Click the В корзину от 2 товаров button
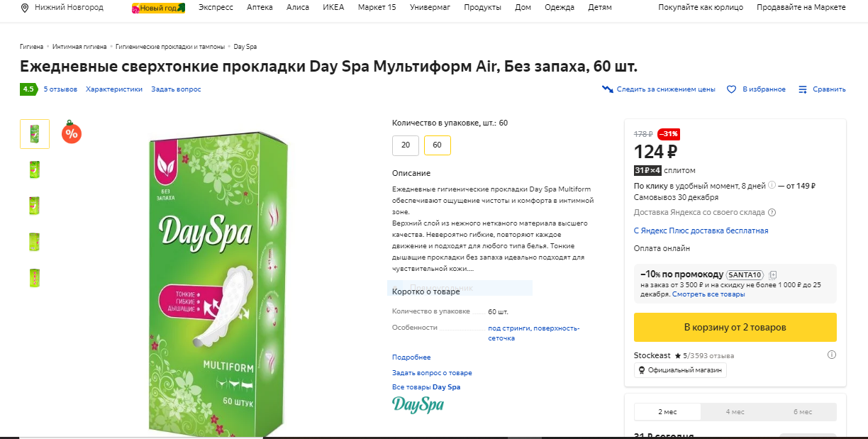The width and height of the screenshot is (868, 439). pos(735,327)
